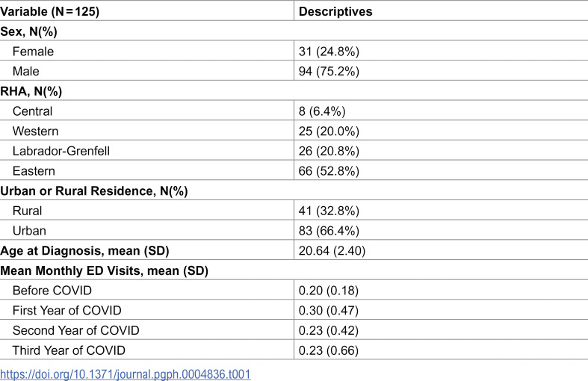The height and width of the screenshot is (381, 588).
Task: Select the Male value 94 (75.2%)
Action: click(x=329, y=71)
